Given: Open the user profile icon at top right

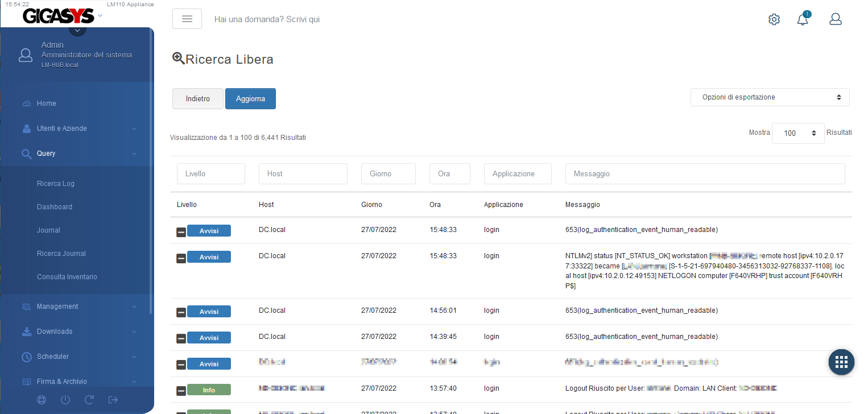Looking at the screenshot, I should pos(836,19).
